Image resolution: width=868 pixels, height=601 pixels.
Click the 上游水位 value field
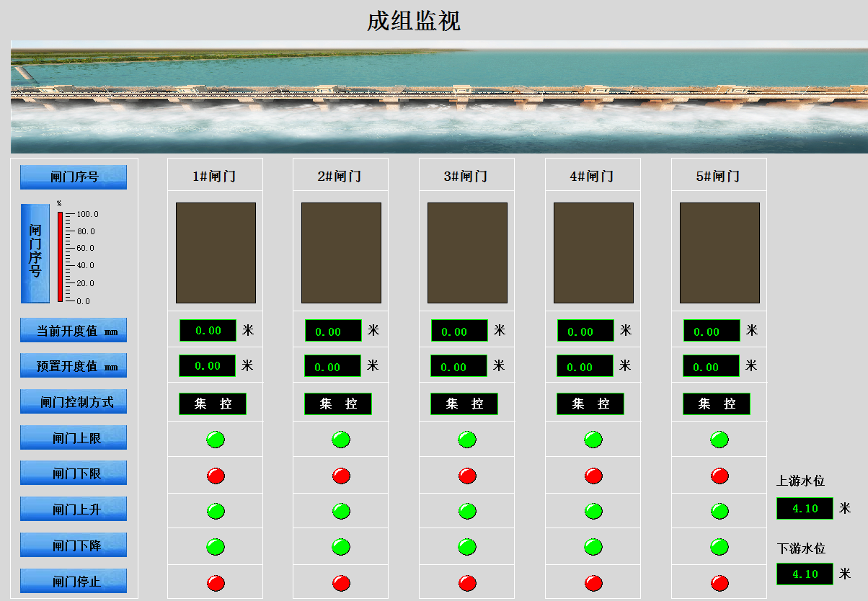click(805, 509)
